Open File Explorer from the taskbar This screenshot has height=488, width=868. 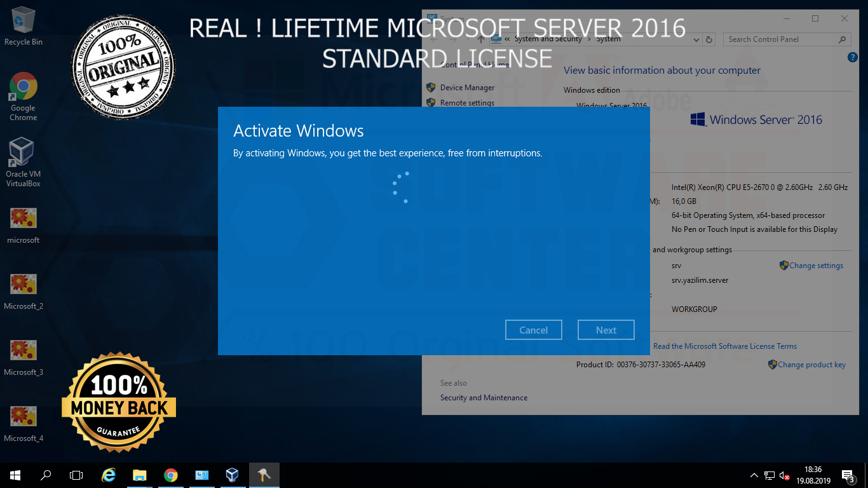pos(140,475)
